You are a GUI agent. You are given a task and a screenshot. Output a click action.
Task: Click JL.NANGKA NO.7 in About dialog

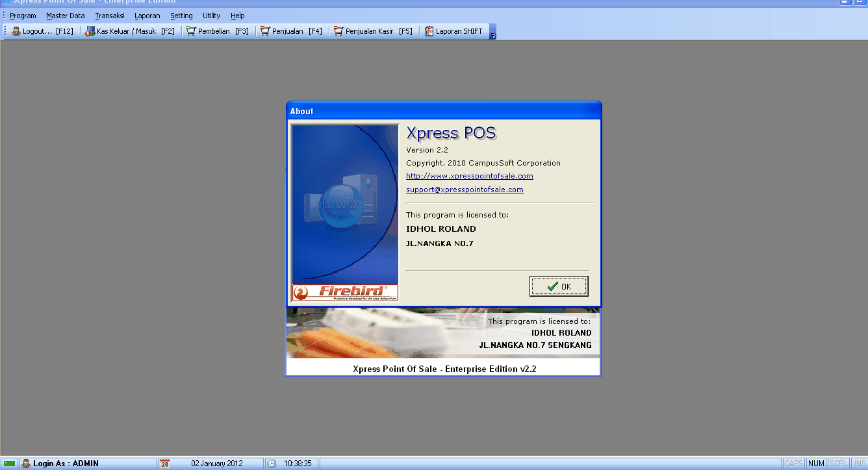(x=439, y=243)
